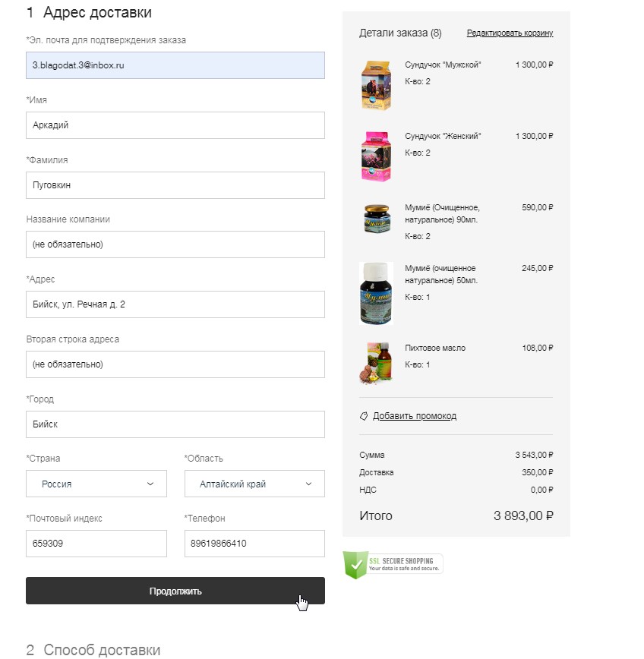Click the SSL Secure Shopping badge
644x659 pixels.
393,565
